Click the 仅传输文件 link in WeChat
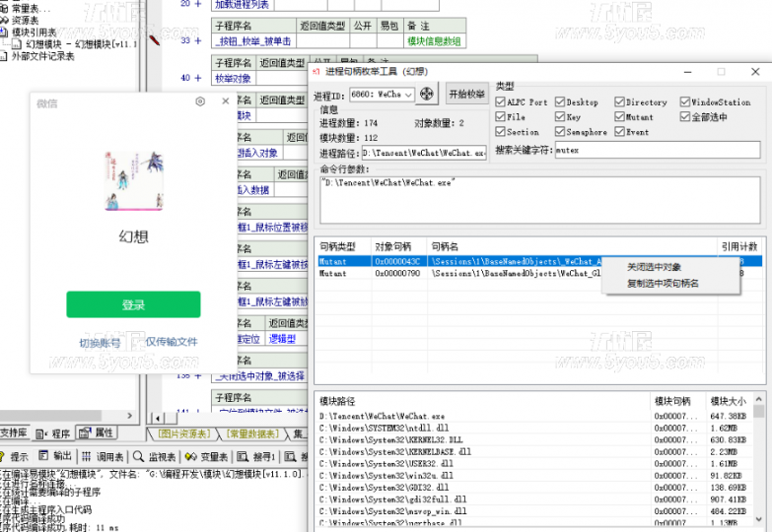Image resolution: width=772 pixels, height=532 pixels. pos(172,342)
